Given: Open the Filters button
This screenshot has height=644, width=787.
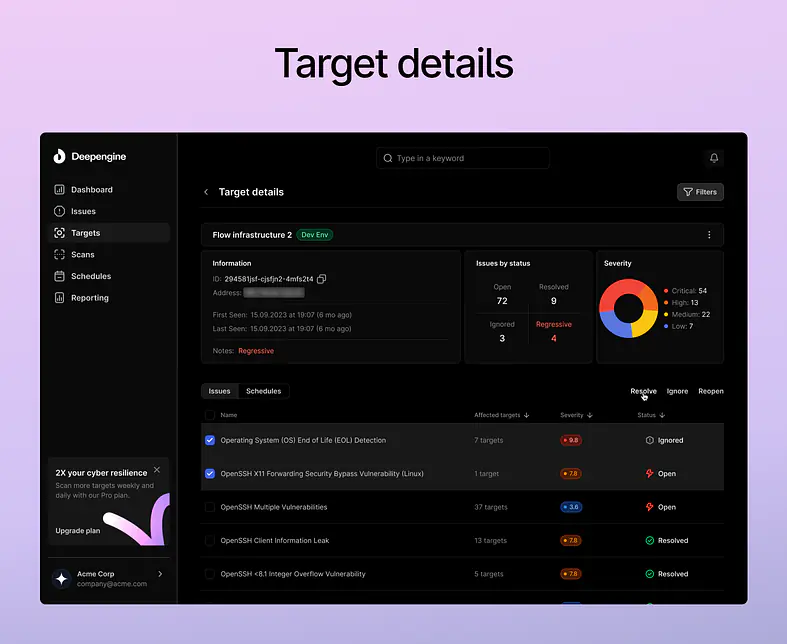Looking at the screenshot, I should [x=700, y=192].
